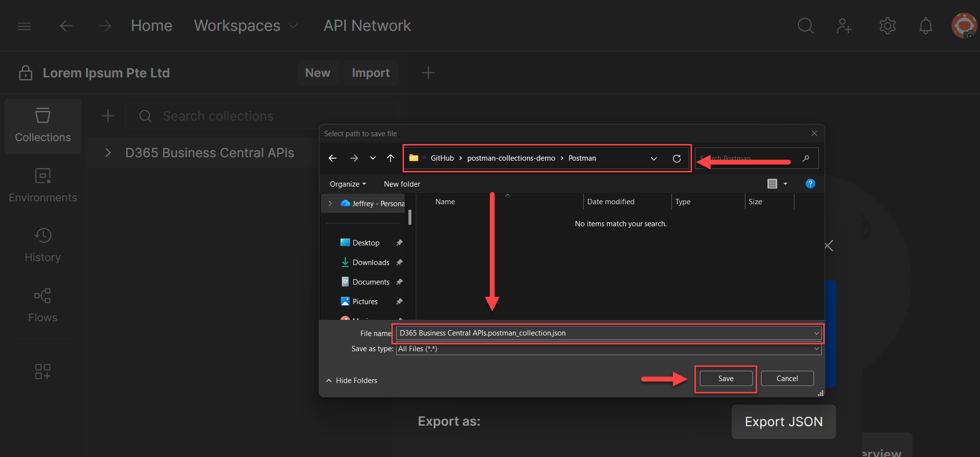Click configure sidebar apps icon
980x457 pixels.
click(43, 371)
